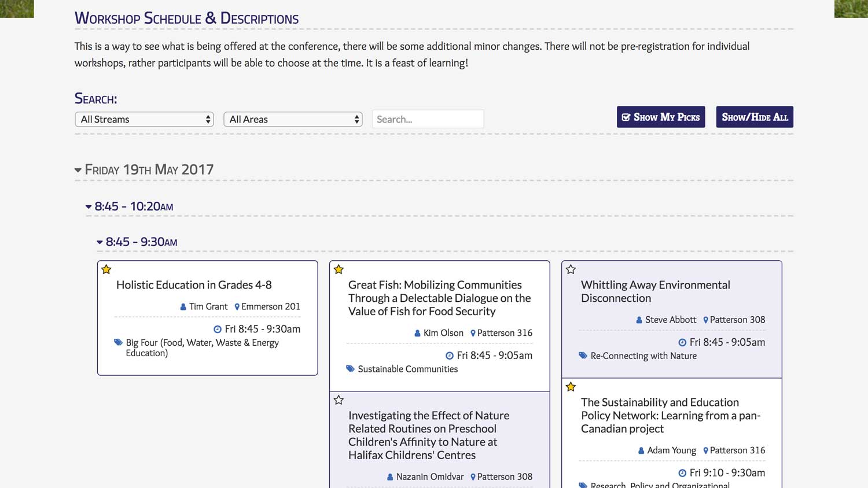Viewport: 868px width, 488px height.
Task: Unstar the Sustainability and Education Policy Network workshop
Action: (571, 387)
